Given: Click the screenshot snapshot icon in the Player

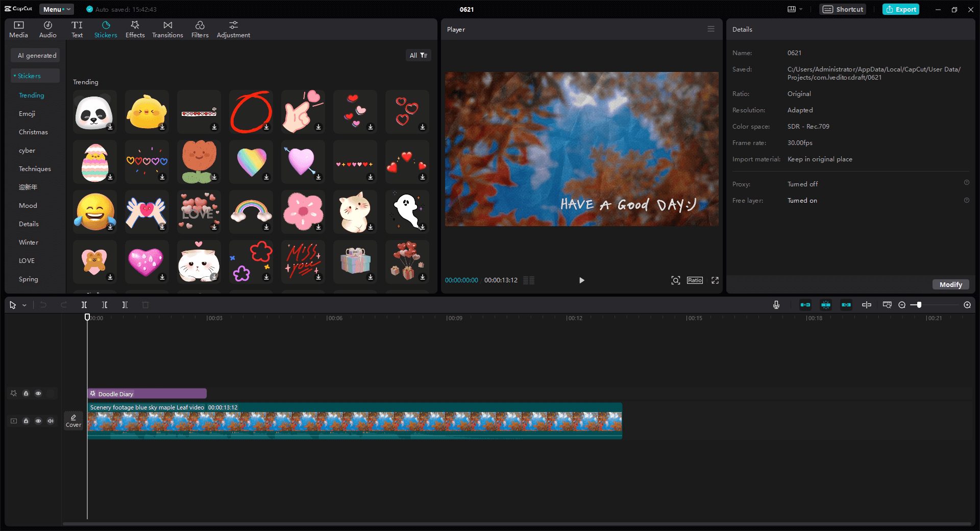Looking at the screenshot, I should (675, 280).
